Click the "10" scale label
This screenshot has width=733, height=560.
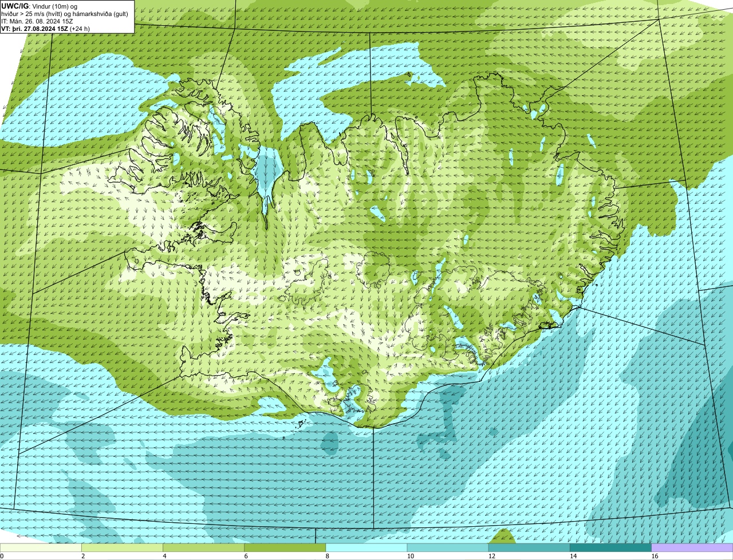409,556
